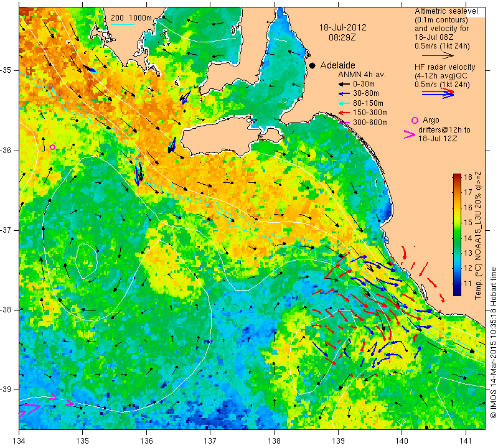Click the red 150-300m legend arrow
Viewport: 498px width, 448px height.
pyautogui.click(x=344, y=113)
